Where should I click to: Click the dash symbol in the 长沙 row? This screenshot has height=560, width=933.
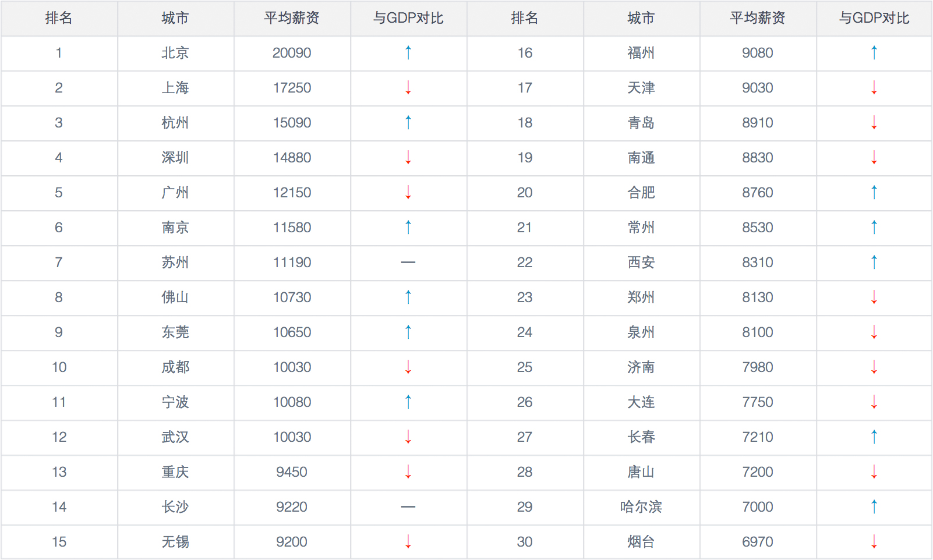tap(408, 507)
